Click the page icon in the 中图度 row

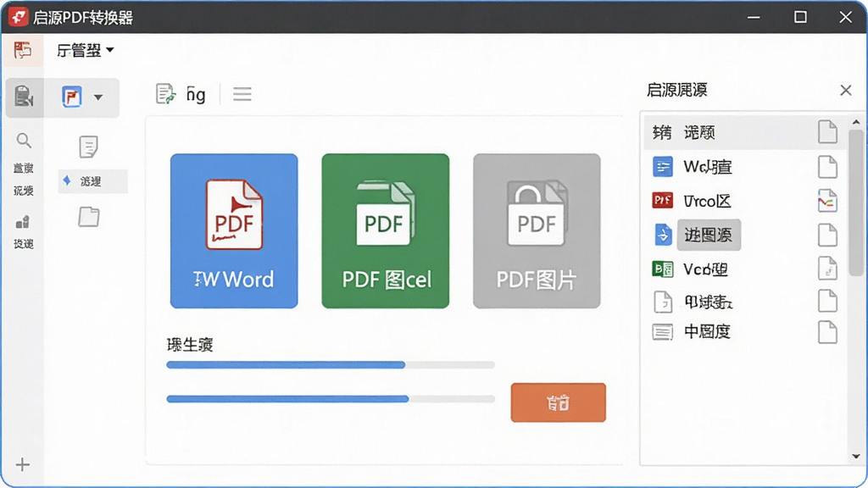click(x=827, y=332)
